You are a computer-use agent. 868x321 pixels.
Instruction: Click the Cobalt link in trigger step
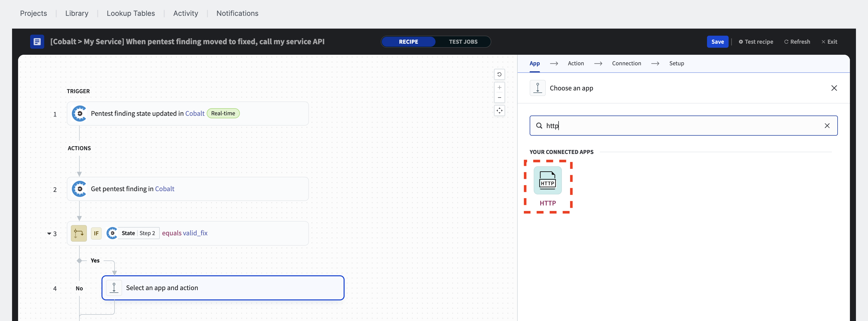click(195, 114)
